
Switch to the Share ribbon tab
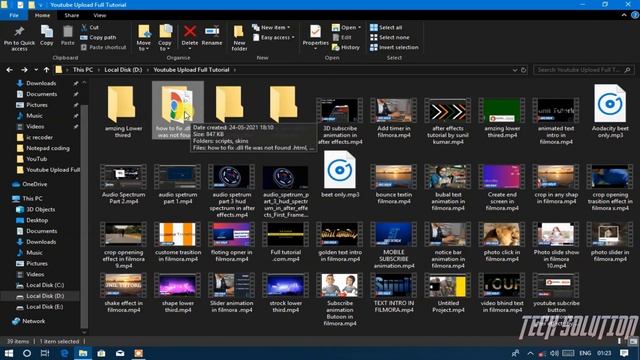(x=71, y=15)
